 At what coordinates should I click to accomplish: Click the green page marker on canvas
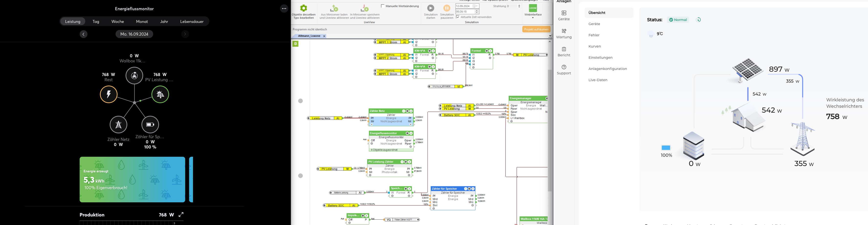pos(296,44)
